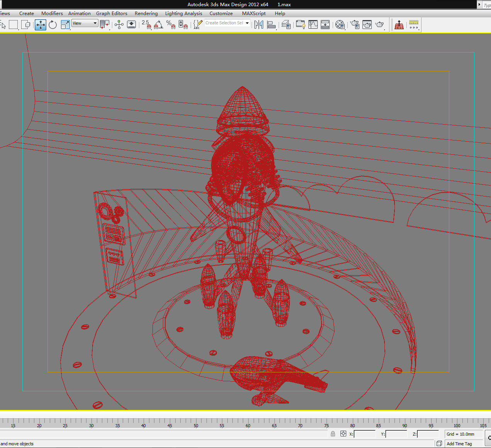Click Use Pivot Point Center button
Screen dimensions: 491x448
coord(105,25)
